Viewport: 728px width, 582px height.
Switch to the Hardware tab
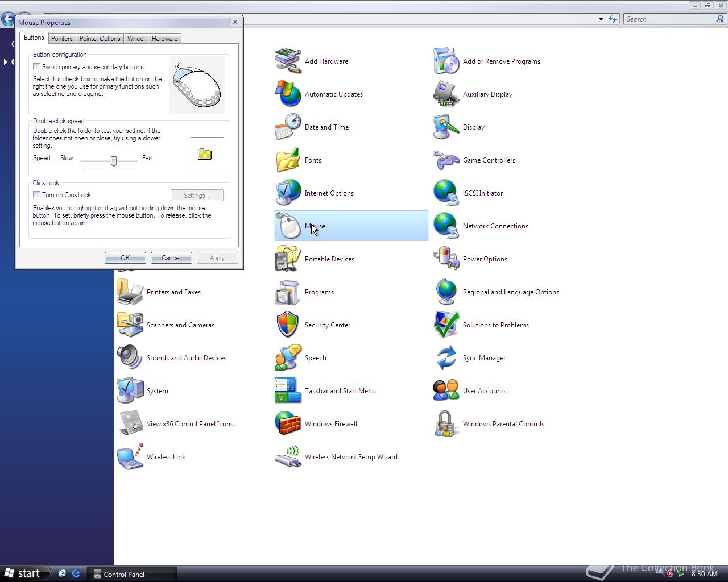[x=164, y=39]
